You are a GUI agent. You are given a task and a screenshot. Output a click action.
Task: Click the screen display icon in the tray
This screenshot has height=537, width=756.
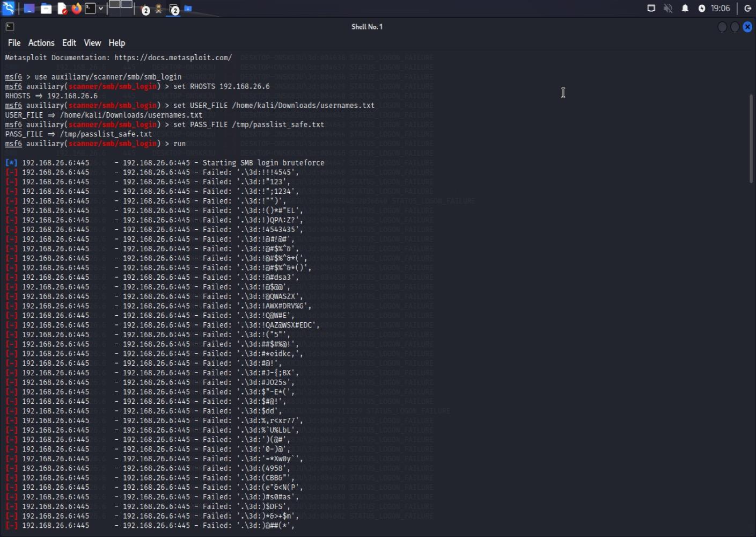point(651,8)
